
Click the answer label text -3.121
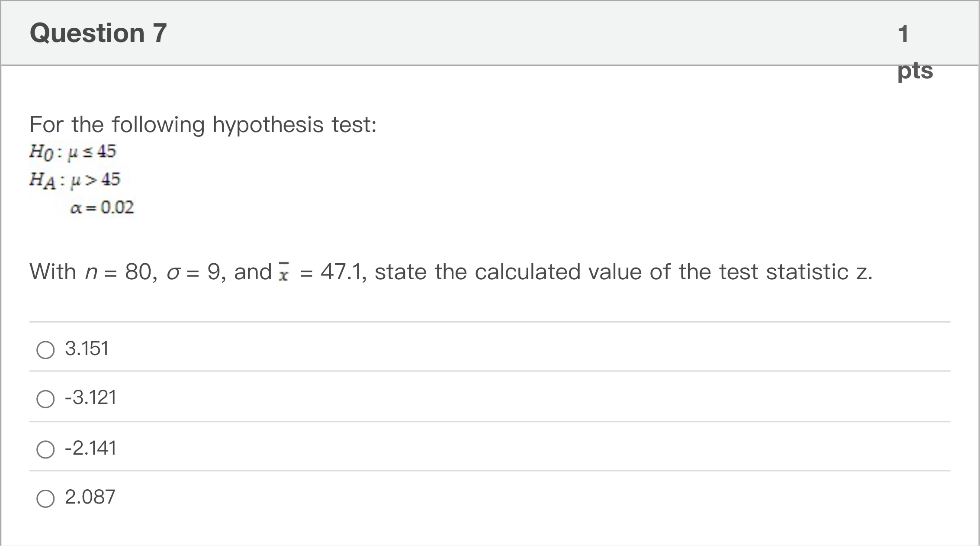coord(90,397)
